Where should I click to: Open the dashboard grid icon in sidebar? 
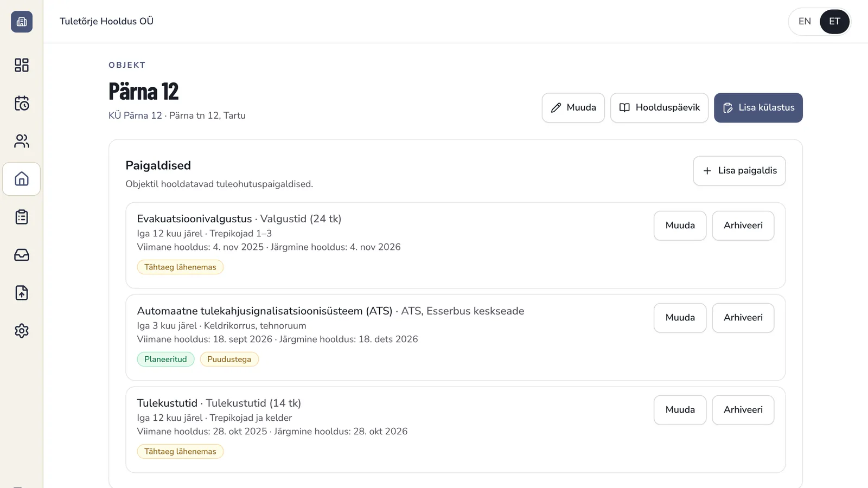pyautogui.click(x=22, y=65)
